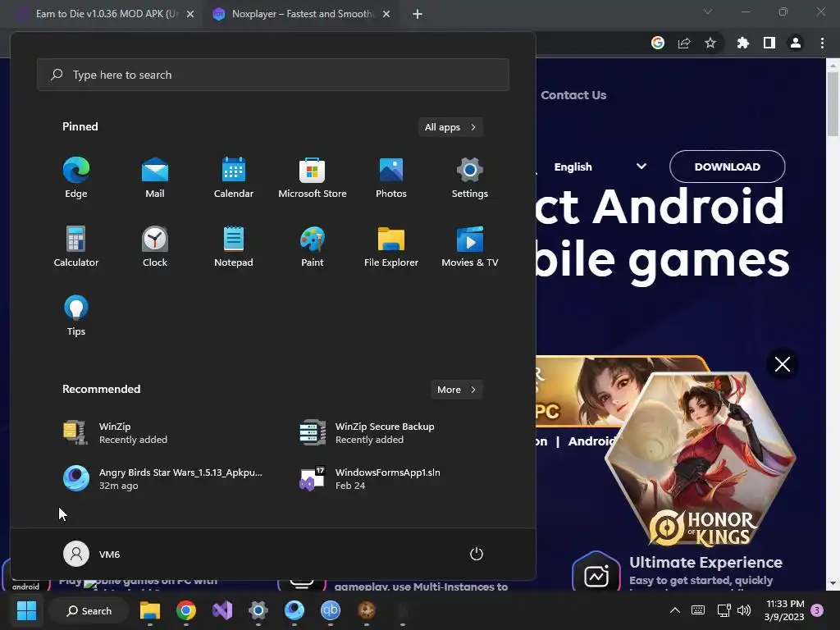Click the DOWNLOAD button on NoxPlayer page
Viewport: 840px width, 630px height.
click(727, 167)
